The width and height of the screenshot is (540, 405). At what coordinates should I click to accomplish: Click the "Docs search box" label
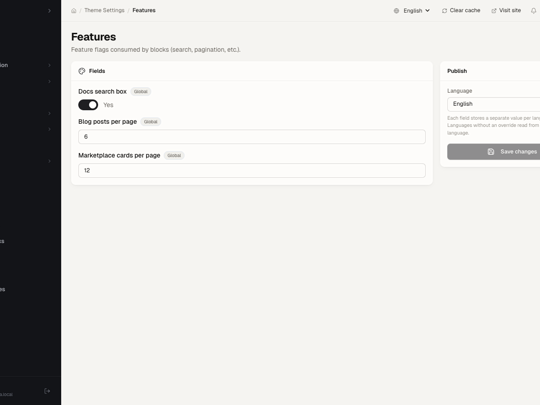[102, 92]
